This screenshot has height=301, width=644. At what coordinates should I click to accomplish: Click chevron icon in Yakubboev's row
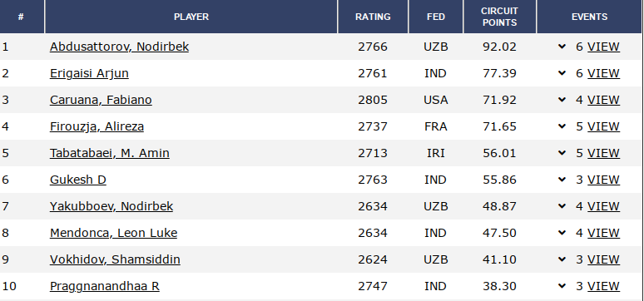click(562, 206)
